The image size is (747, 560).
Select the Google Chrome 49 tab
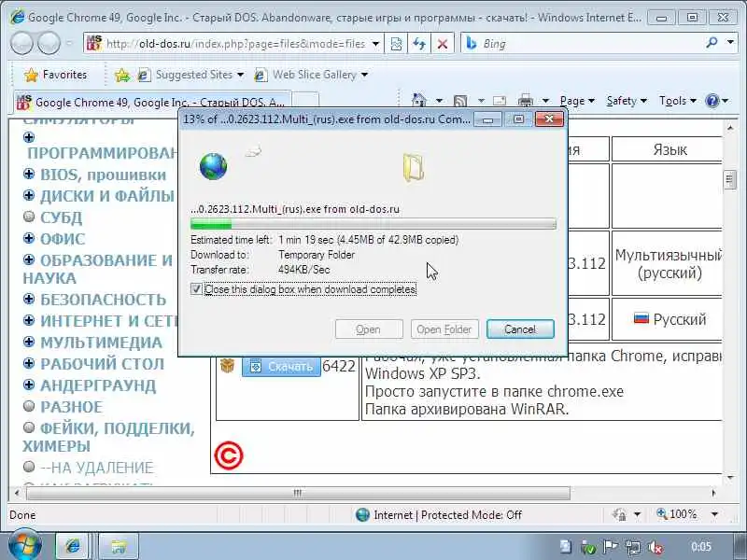click(x=151, y=102)
